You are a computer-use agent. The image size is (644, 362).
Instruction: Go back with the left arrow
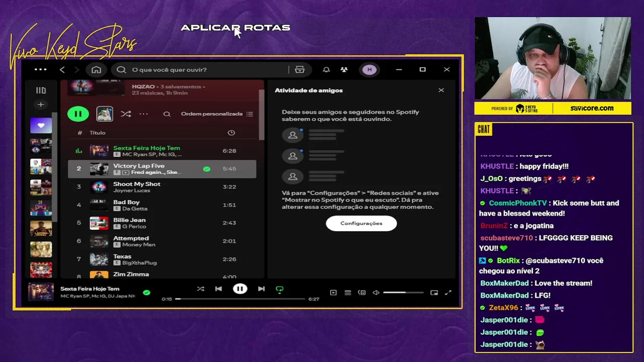pyautogui.click(x=62, y=69)
